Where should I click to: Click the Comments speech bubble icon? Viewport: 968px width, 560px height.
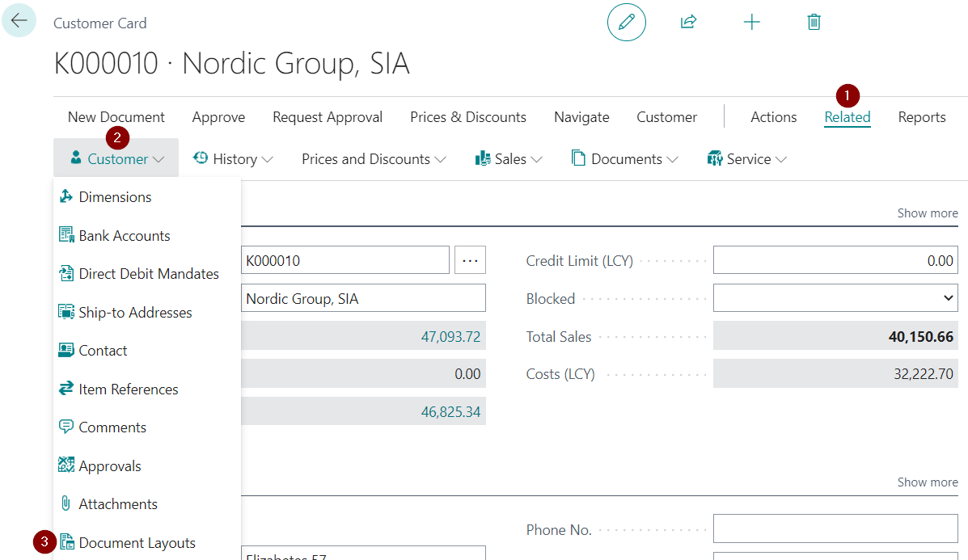[66, 427]
